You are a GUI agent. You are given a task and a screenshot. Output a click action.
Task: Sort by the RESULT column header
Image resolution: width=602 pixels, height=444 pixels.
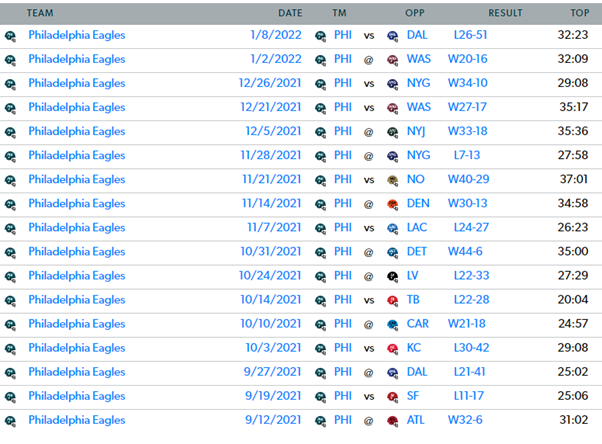pos(505,13)
